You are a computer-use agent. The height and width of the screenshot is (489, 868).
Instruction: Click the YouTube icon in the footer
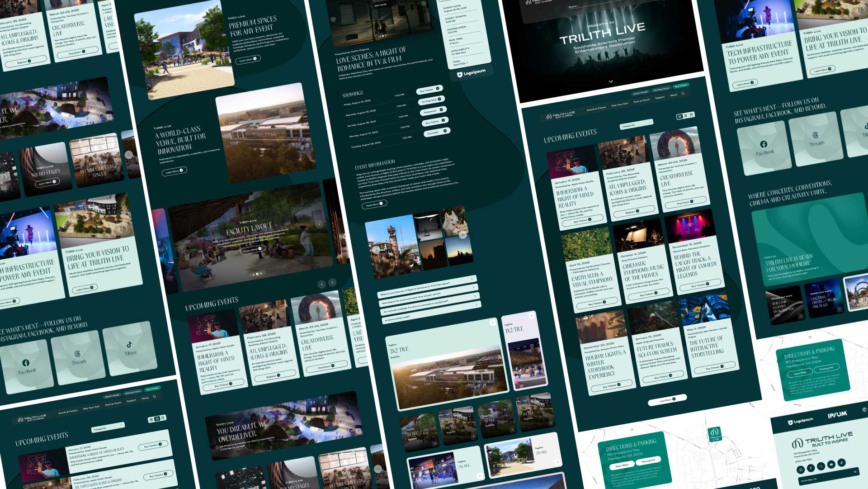(x=831, y=465)
